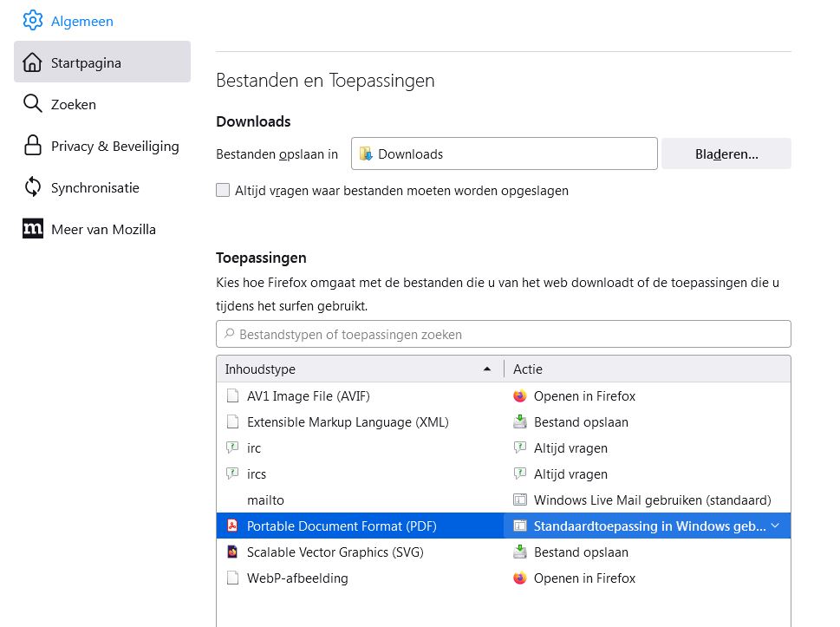Image resolution: width=840 pixels, height=627 pixels.
Task: Select the Downloads folder path field
Action: tap(504, 153)
